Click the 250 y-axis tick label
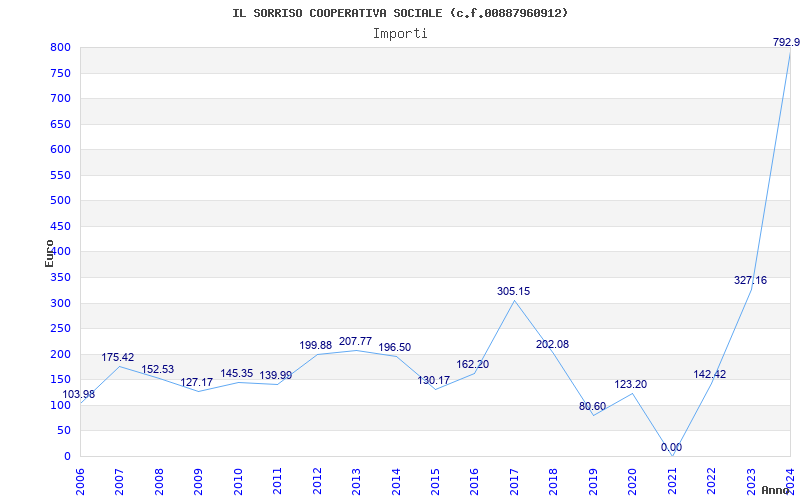Image resolution: width=800 pixels, height=500 pixels. (x=60, y=329)
